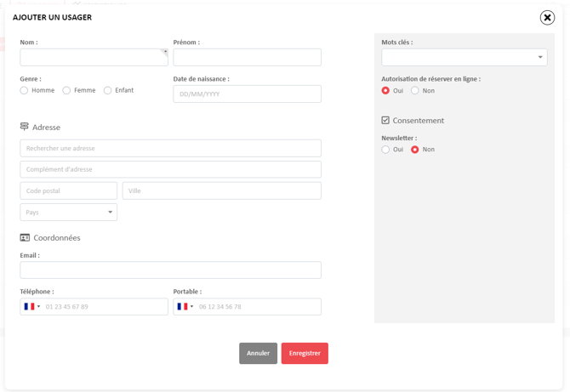The image size is (570, 392).
Task: Select the Femme gender radio button
Action: click(66, 90)
